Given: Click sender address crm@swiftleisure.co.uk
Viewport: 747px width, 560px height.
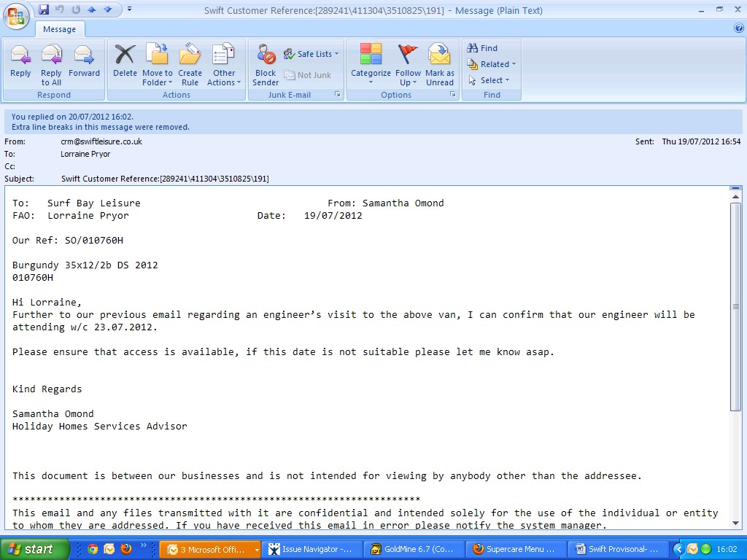Looking at the screenshot, I should (x=101, y=141).
